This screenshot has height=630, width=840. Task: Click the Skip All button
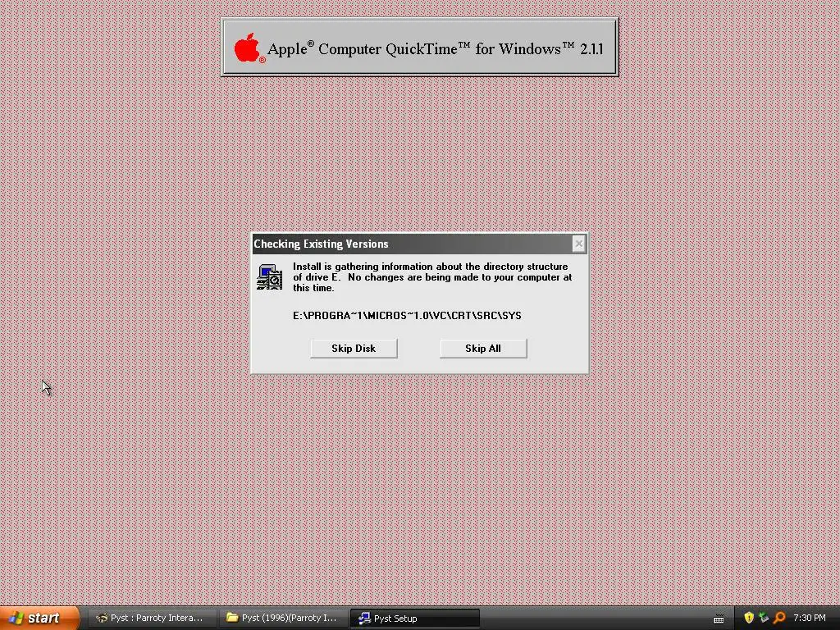[x=483, y=348]
